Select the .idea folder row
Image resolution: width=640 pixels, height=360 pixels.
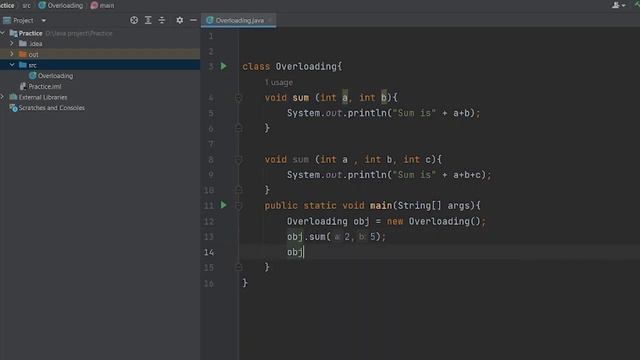coord(100,43)
